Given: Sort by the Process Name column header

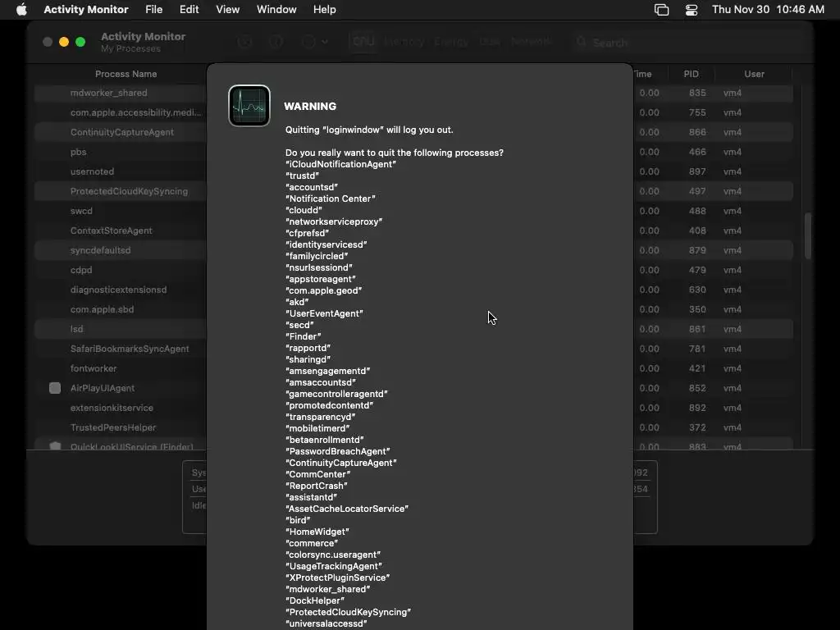Looking at the screenshot, I should (x=126, y=74).
